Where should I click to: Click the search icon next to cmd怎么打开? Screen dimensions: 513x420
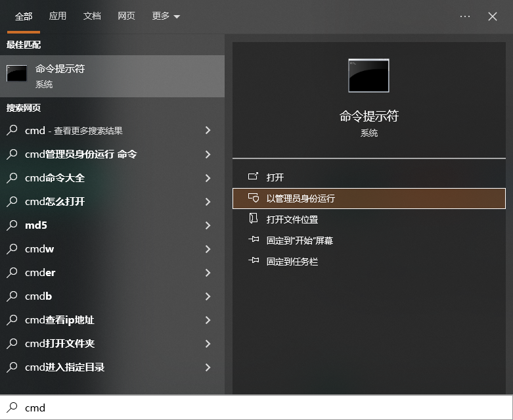[x=12, y=201]
